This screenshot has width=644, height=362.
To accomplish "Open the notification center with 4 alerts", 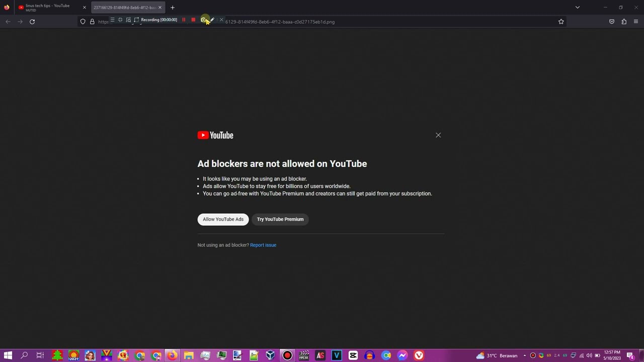I will (x=630, y=355).
